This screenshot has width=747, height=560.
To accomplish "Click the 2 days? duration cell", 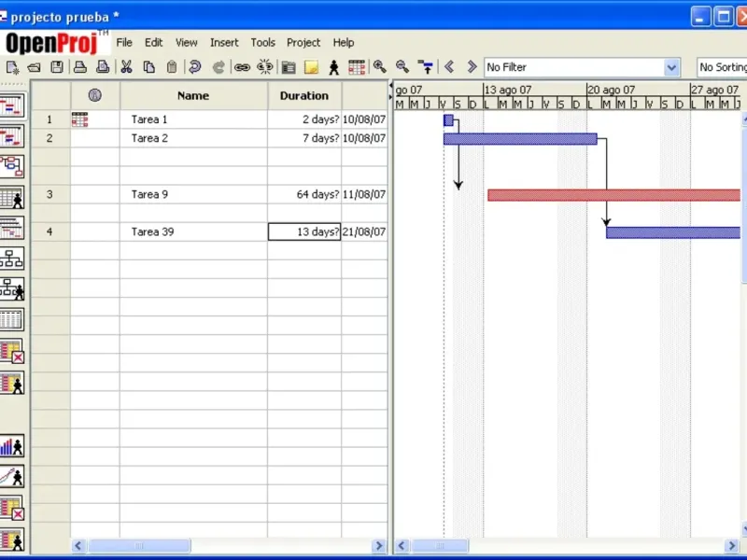I will pos(304,119).
